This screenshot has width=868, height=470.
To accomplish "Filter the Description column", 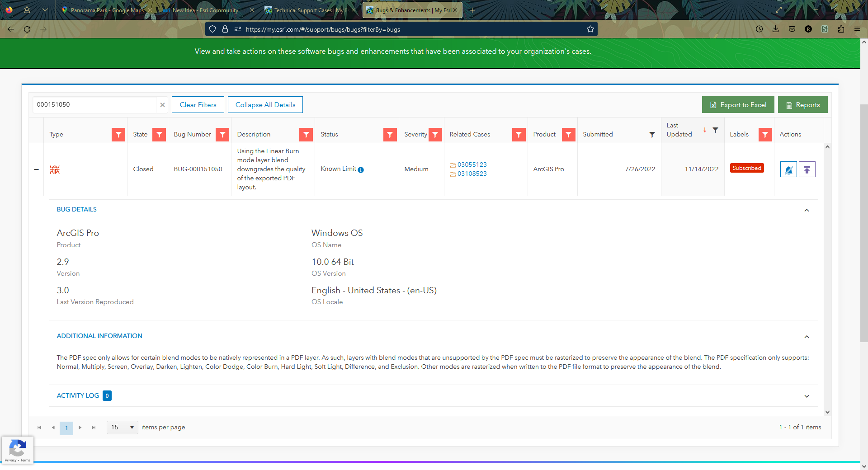I will [306, 135].
